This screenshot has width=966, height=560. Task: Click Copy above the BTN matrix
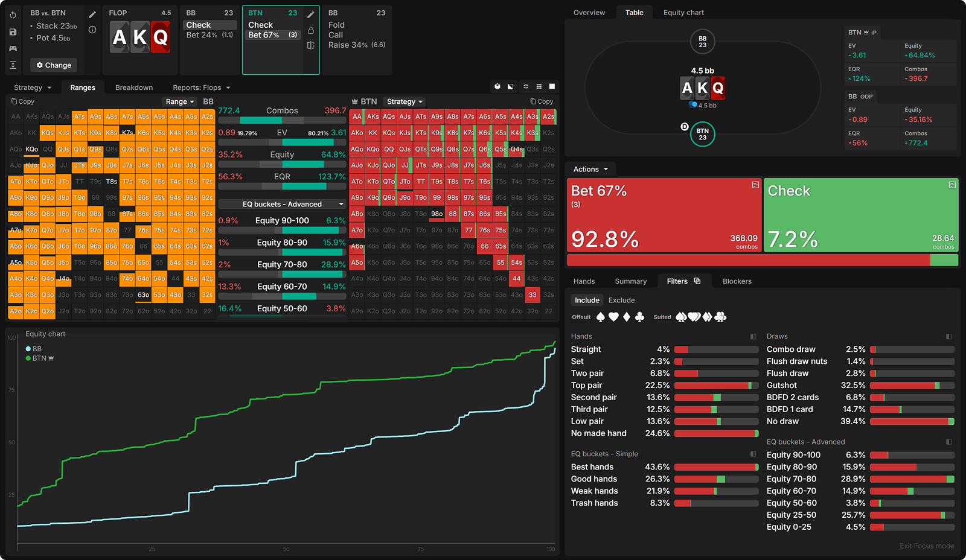(542, 102)
